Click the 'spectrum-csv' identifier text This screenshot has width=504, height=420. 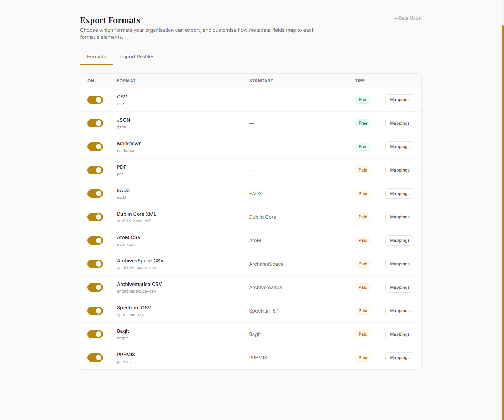coord(131,315)
